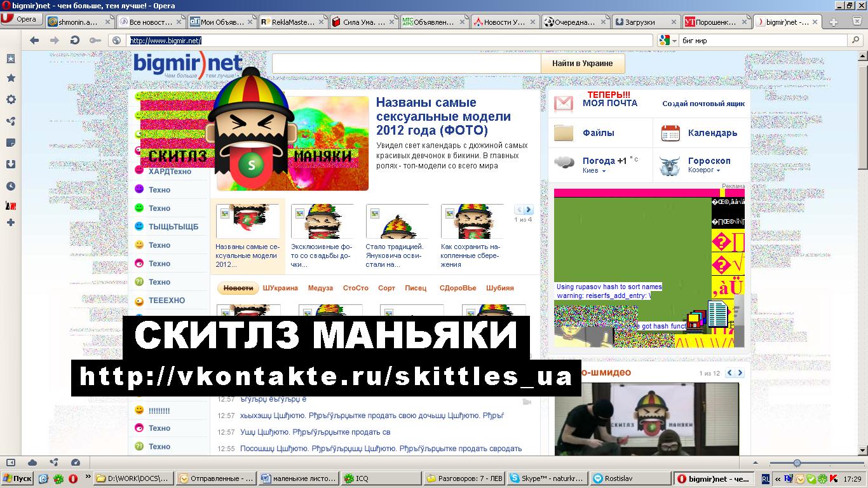Toggle Opera Turbo in the status bar
This screenshot has height=488, width=868.
pyautogui.click(x=76, y=463)
